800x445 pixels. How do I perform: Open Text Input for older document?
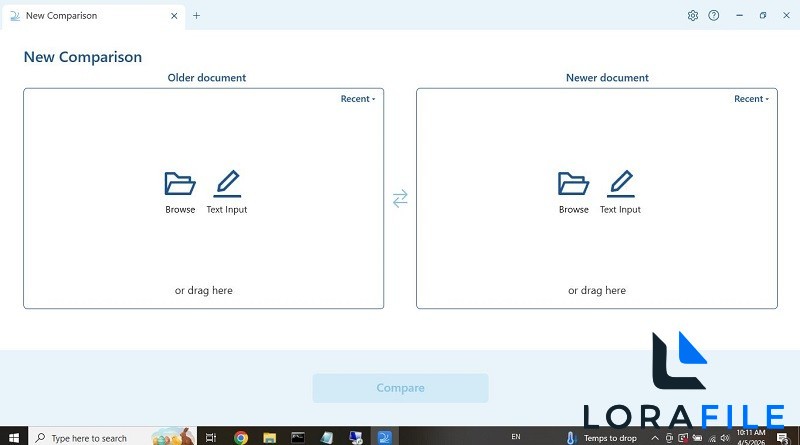[227, 192]
